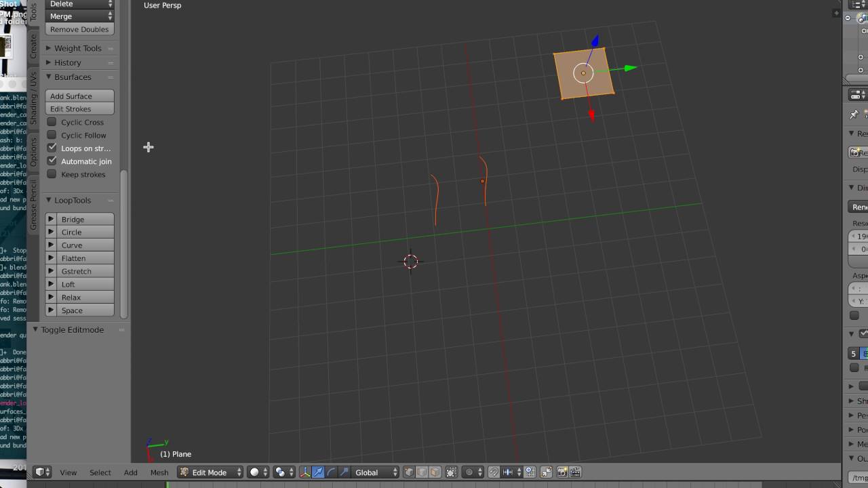Open the Delete dropdown menu

[79, 4]
